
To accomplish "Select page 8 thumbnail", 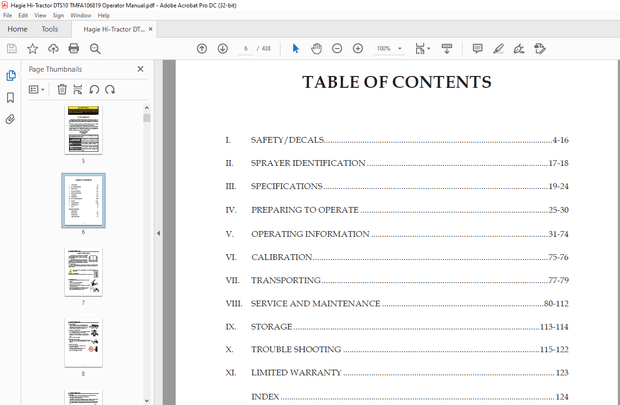I will pyautogui.click(x=83, y=343).
